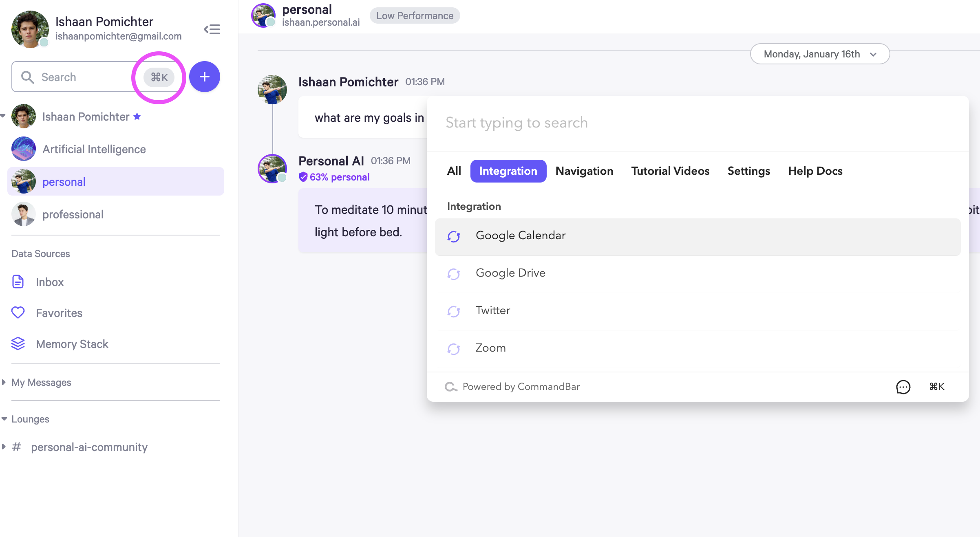Open Memory Stack layers icon
The height and width of the screenshot is (537, 980).
tap(18, 344)
